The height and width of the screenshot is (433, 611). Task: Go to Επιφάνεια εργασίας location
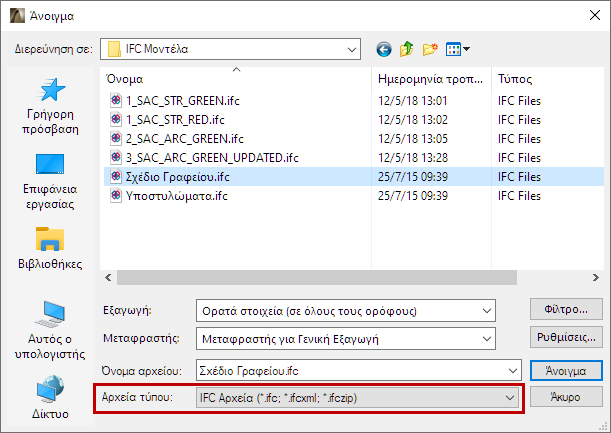(49, 182)
